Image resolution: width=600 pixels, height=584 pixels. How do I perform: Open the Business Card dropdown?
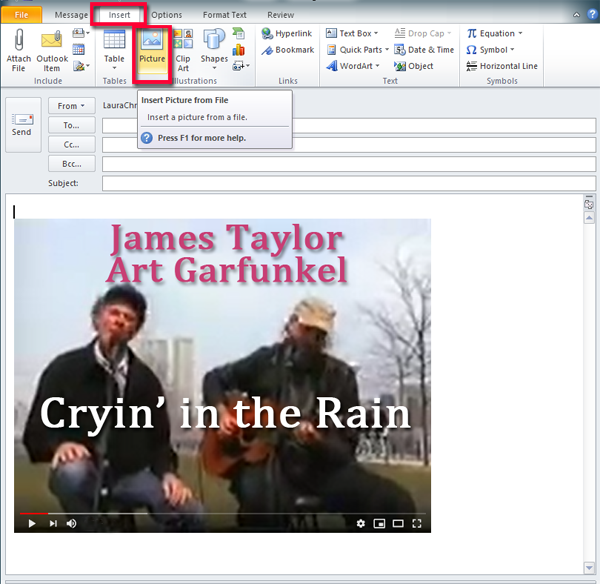coord(81,33)
